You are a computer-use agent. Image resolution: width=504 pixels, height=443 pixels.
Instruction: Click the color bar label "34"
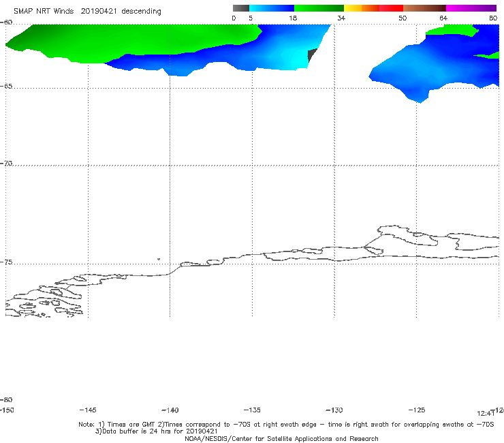341,18
